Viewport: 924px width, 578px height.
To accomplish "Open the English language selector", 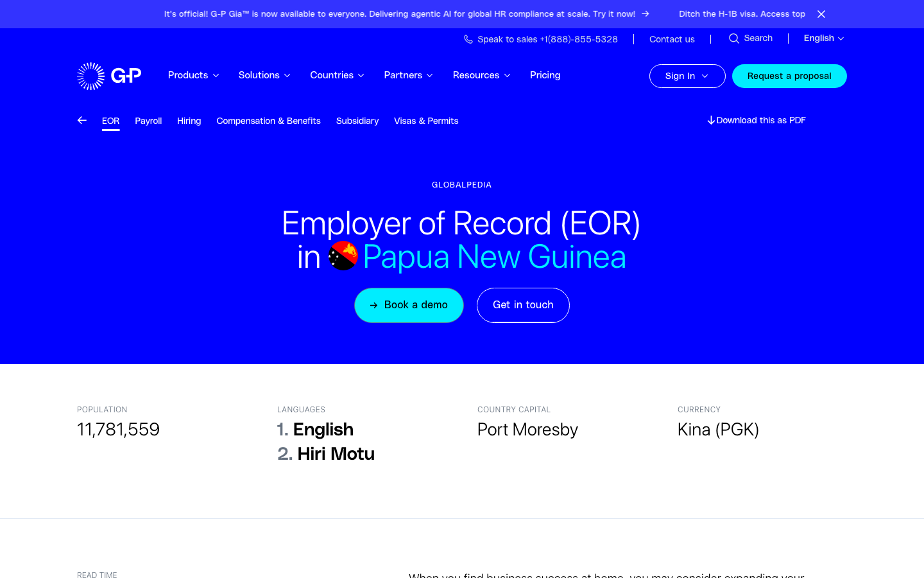I will 824,39.
